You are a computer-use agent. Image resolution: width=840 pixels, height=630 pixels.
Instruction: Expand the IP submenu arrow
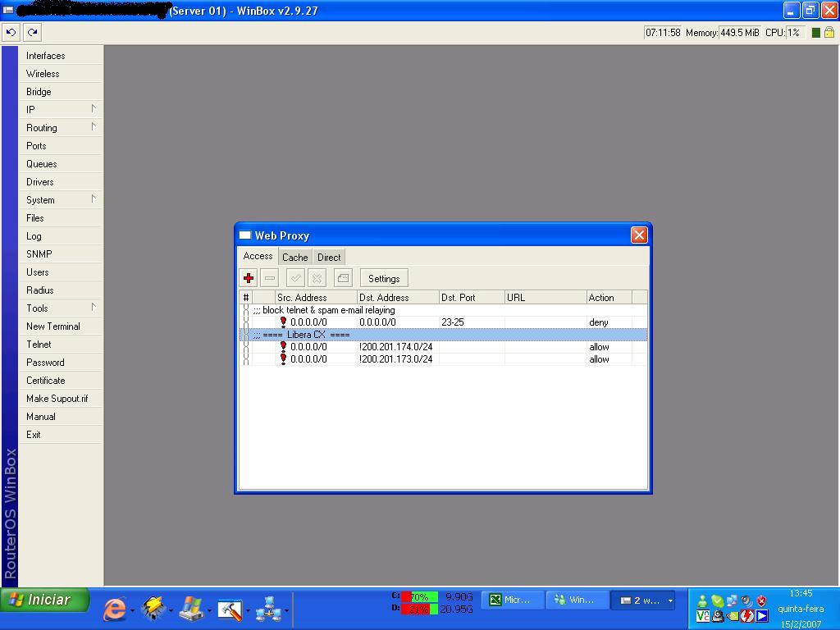tap(94, 109)
